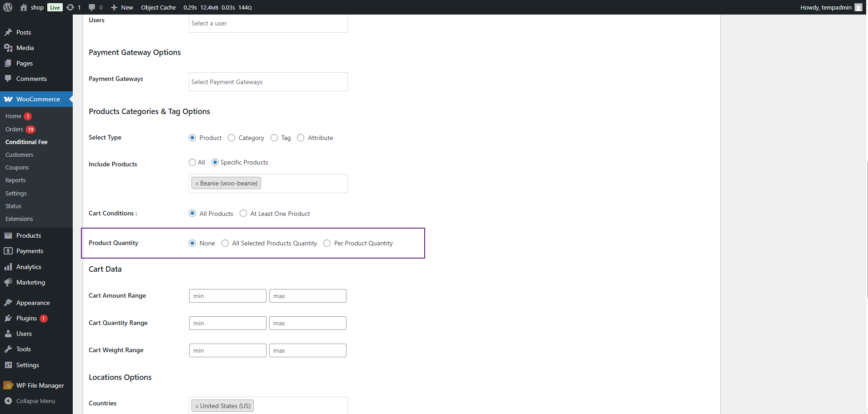Screen dimensions: 868x414
Task: Open the Select a user dropdown
Action: [268, 23]
